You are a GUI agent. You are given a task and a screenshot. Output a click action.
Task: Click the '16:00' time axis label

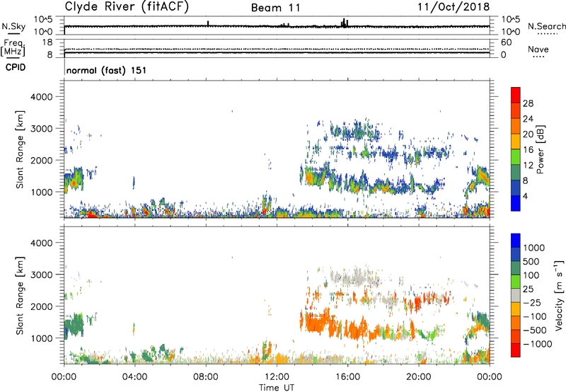(347, 377)
